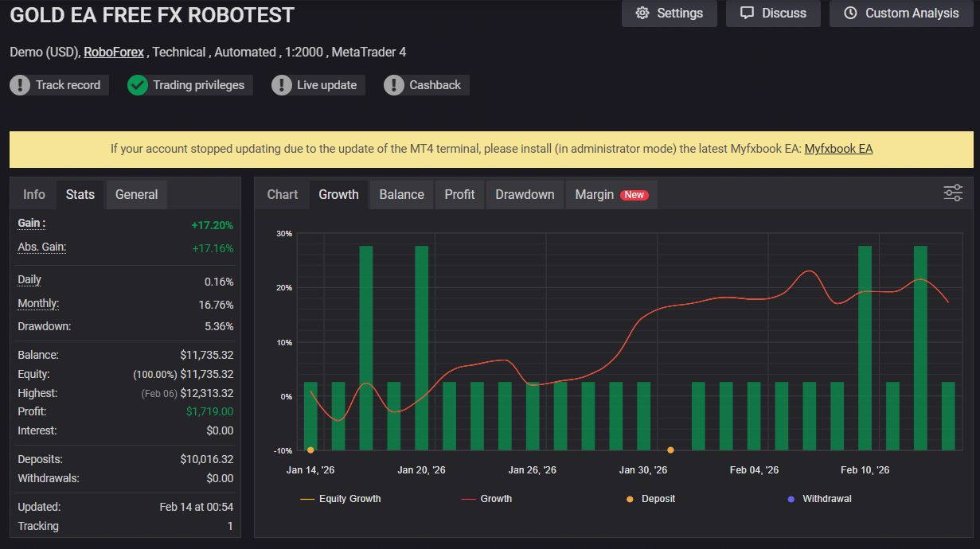
Task: Click the Cashback warning icon
Action: coord(393,85)
